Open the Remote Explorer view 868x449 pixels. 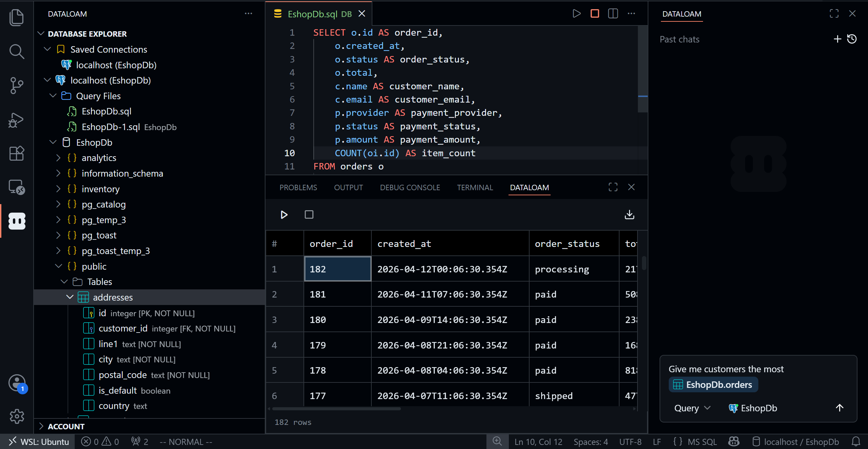point(16,187)
